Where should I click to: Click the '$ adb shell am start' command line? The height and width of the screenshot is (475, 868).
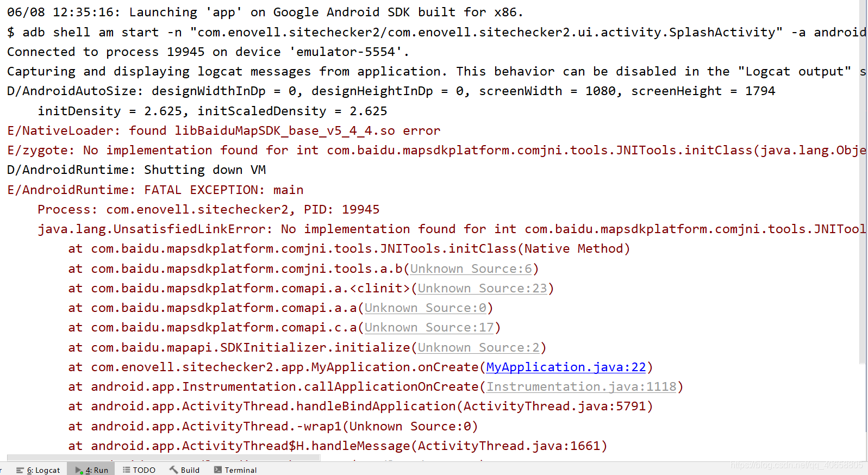(436, 33)
